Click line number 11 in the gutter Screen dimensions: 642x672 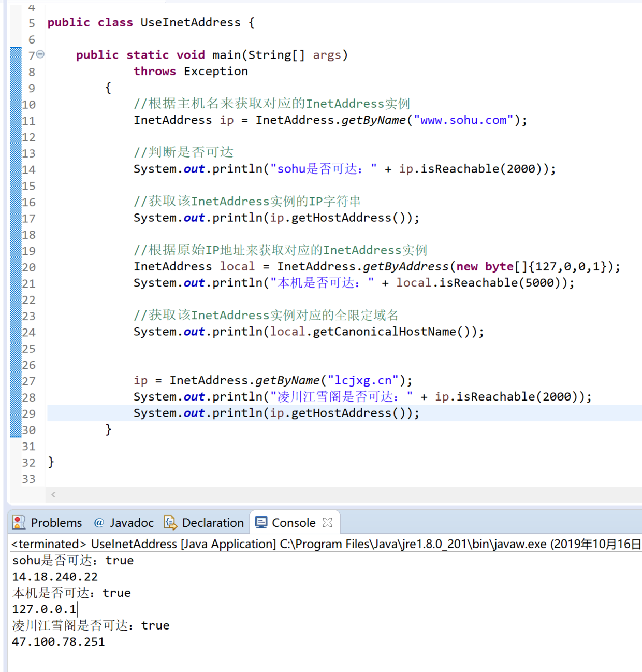coord(28,121)
